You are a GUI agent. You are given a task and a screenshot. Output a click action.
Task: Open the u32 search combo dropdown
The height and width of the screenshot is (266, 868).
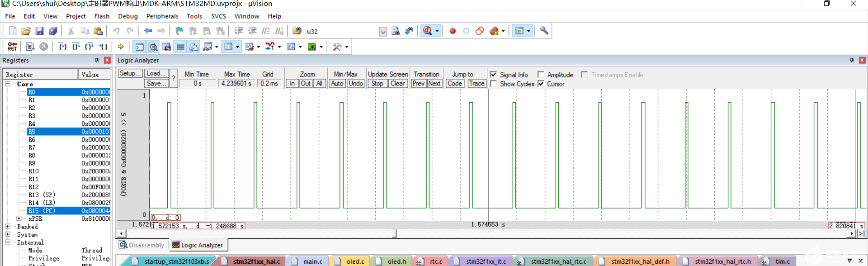pos(383,31)
